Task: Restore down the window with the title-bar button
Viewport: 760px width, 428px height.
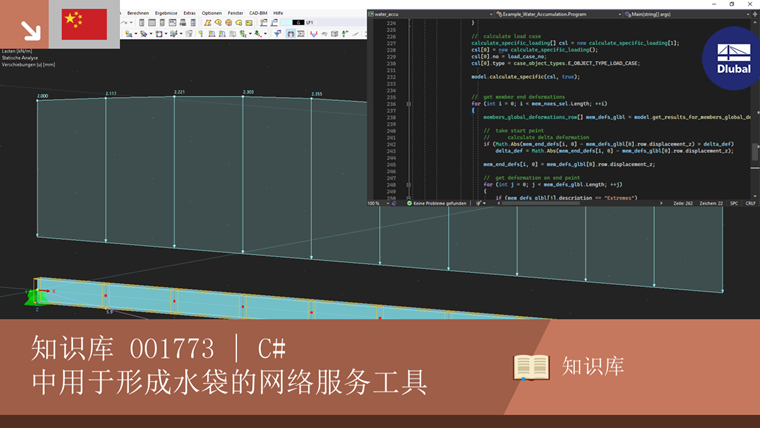Action: (732, 4)
